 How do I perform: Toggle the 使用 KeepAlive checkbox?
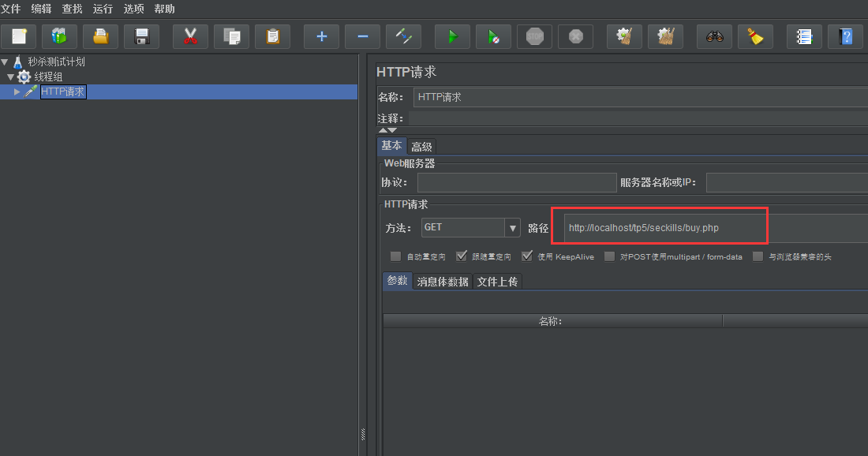point(527,256)
